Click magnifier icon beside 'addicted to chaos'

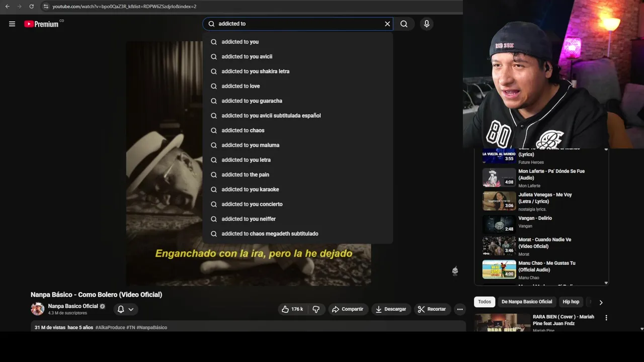click(x=214, y=130)
